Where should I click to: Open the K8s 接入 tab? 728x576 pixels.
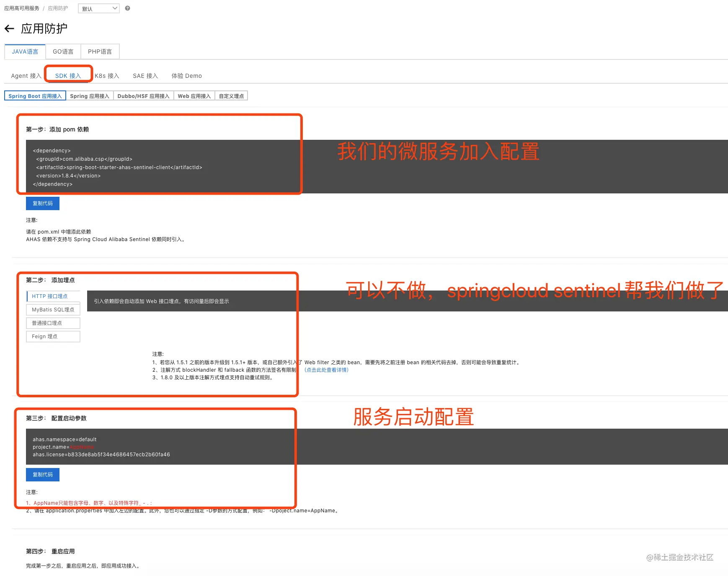pos(107,76)
